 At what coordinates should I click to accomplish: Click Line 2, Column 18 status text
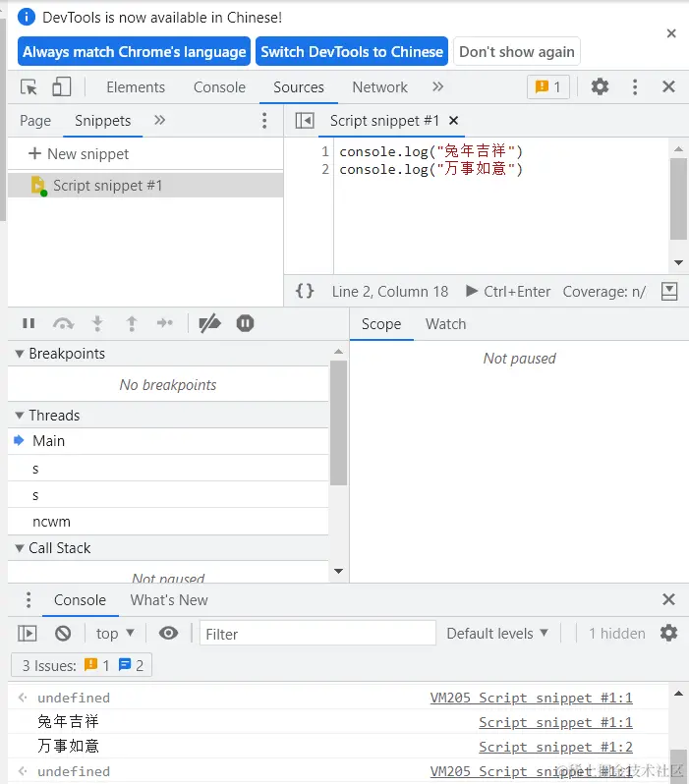390,292
